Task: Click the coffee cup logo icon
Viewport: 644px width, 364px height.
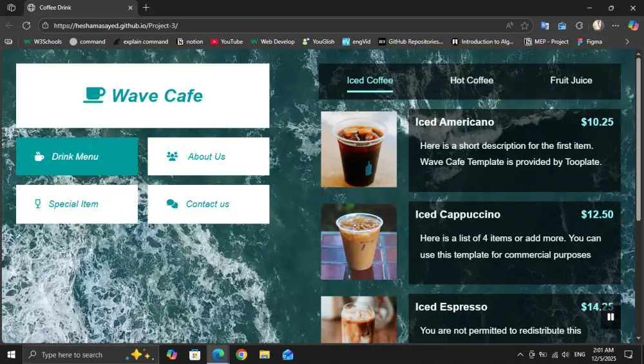Action: click(x=94, y=95)
